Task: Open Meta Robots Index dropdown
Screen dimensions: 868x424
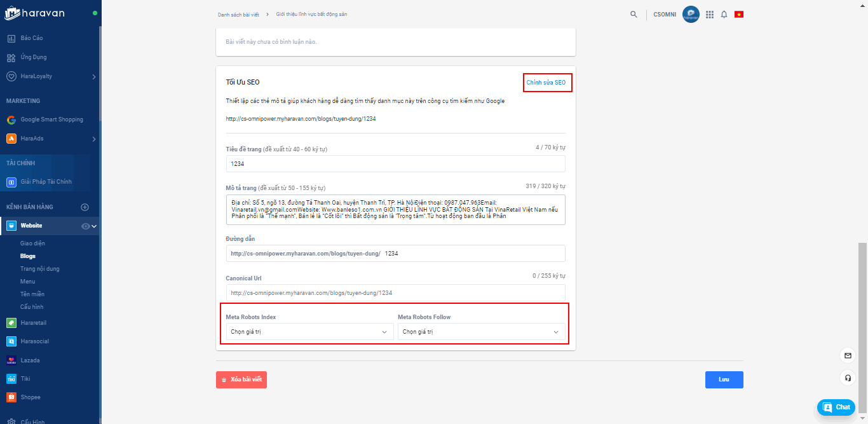Action: [309, 332]
